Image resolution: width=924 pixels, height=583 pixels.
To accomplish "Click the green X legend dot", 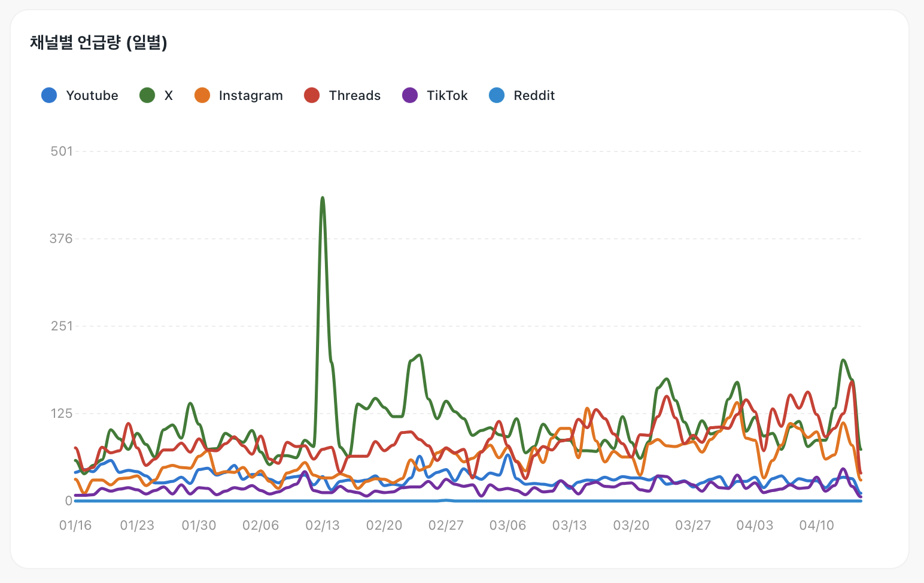I will (147, 95).
